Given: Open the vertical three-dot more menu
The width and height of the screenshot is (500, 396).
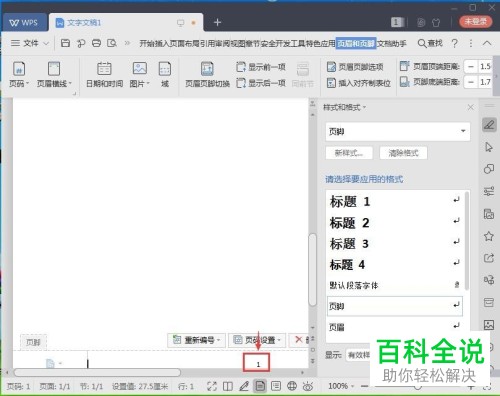Looking at the screenshot, I should 471,43.
